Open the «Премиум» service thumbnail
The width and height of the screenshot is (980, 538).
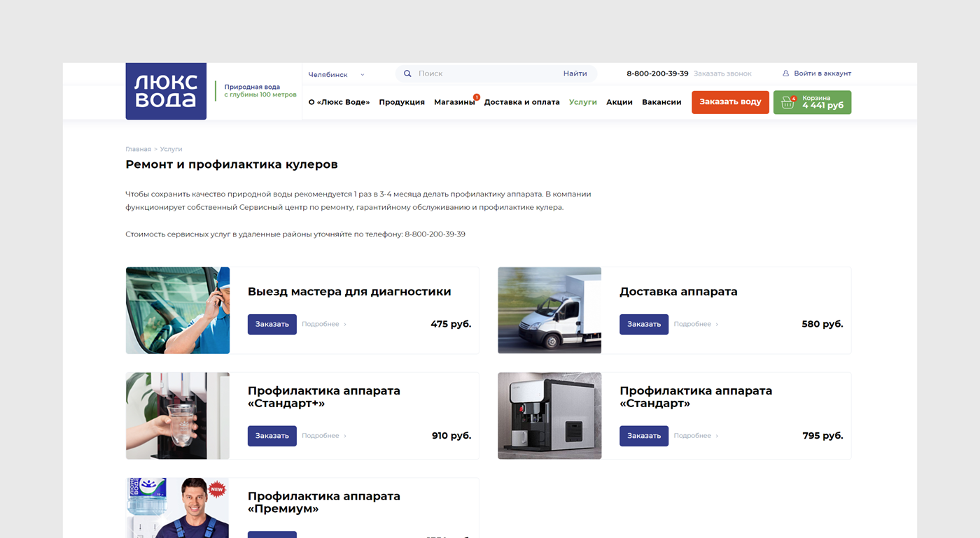click(x=178, y=508)
